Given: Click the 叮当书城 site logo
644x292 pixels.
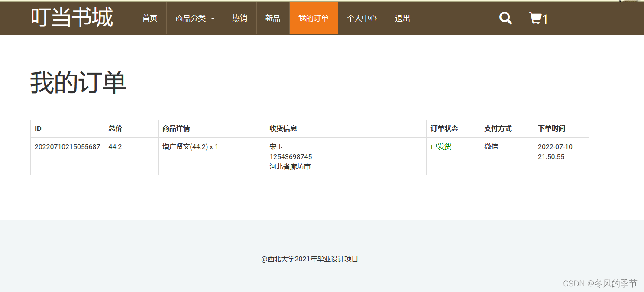Looking at the screenshot, I should click(x=72, y=18).
